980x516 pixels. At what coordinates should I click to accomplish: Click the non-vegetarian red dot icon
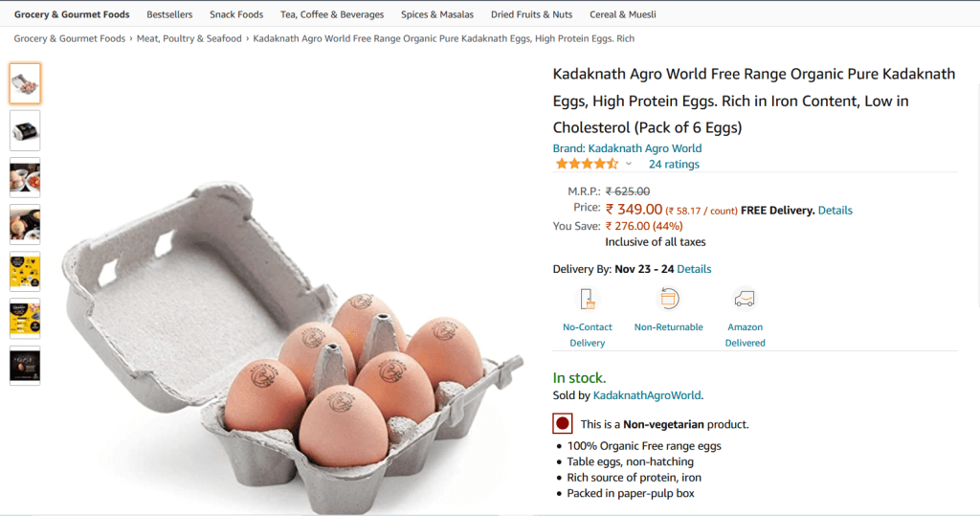(x=563, y=423)
